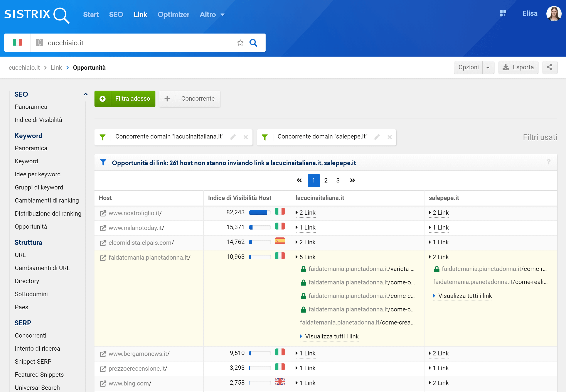Screen dimensions: 566x392
Task: Open faidatemania.pianetadonna.it external link icon
Action: pos(103,258)
